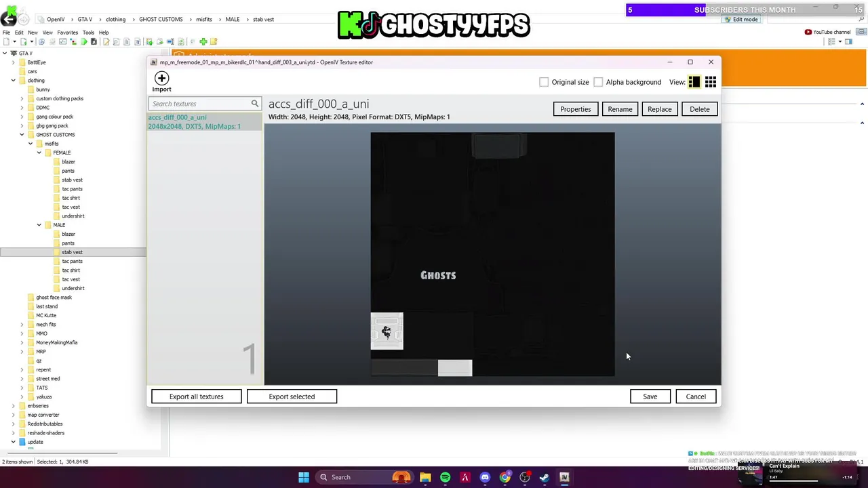The height and width of the screenshot is (488, 868).
Task: Open the Tools menu
Action: [x=88, y=33]
